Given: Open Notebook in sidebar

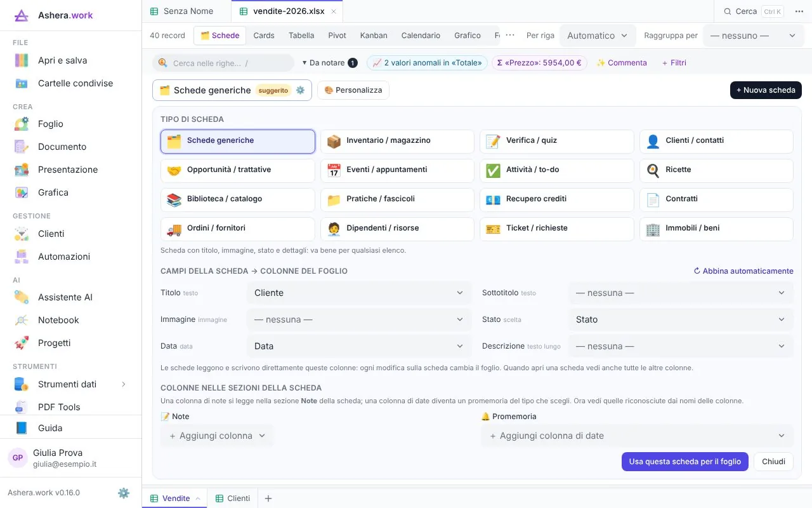Looking at the screenshot, I should 70,320.
